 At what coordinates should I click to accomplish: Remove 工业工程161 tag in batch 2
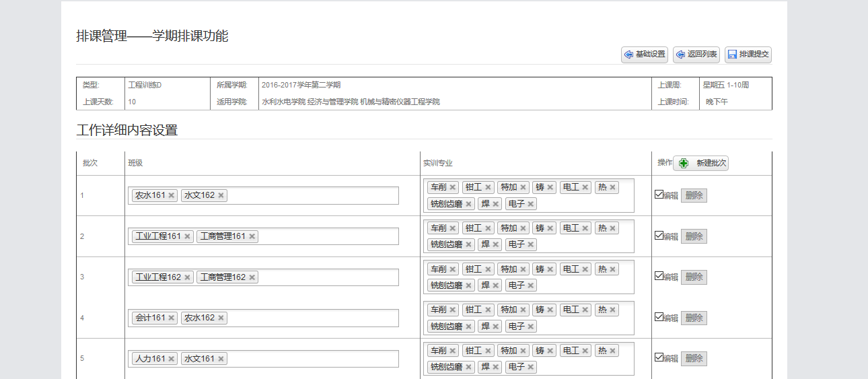(x=187, y=236)
